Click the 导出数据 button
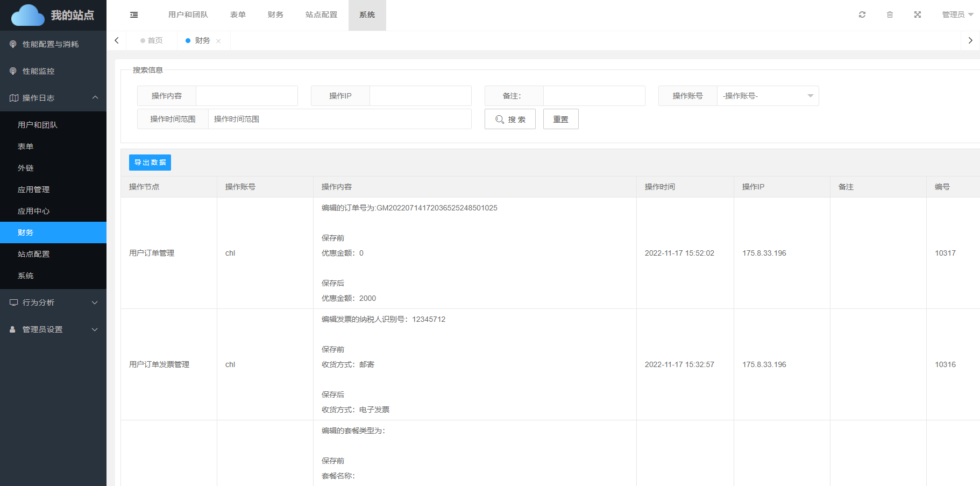Viewport: 980px width, 486px height. click(150, 163)
